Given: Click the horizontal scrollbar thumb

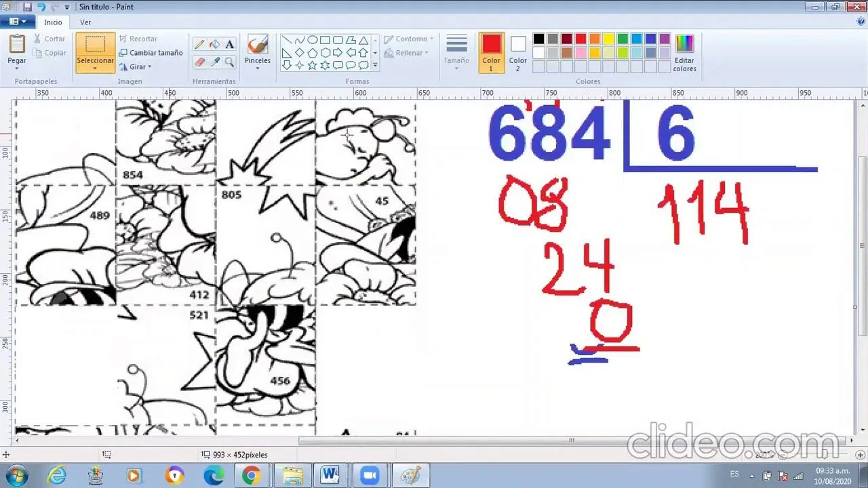Looking at the screenshot, I should pyautogui.click(x=571, y=441).
